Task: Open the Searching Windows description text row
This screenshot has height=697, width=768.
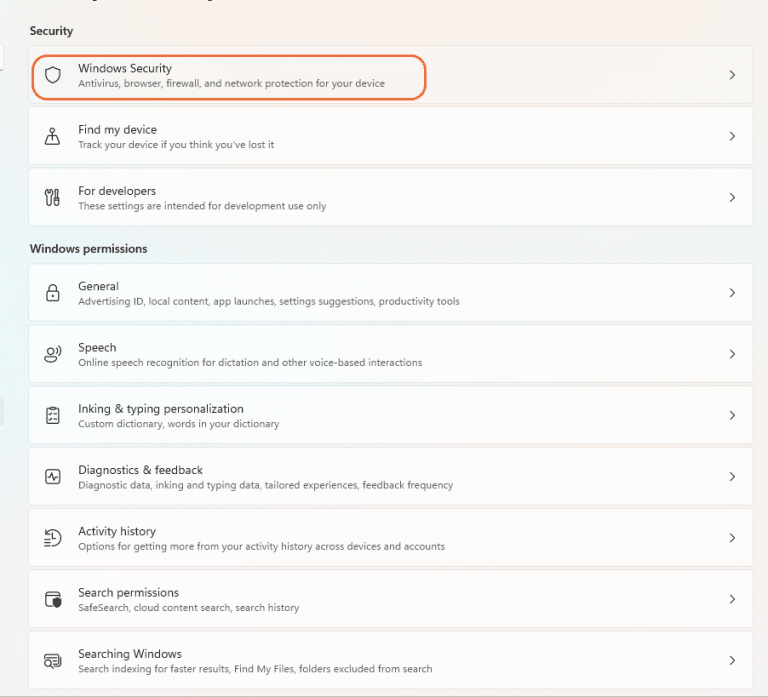Action: point(255,669)
